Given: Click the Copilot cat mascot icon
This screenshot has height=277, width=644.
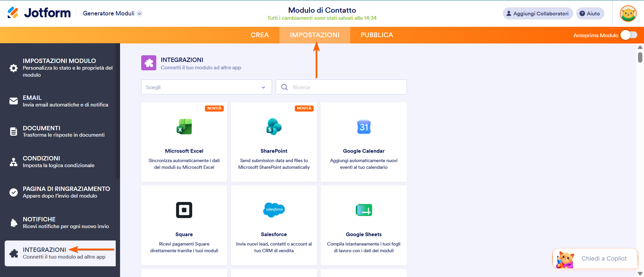Looking at the screenshot, I should point(565,259).
